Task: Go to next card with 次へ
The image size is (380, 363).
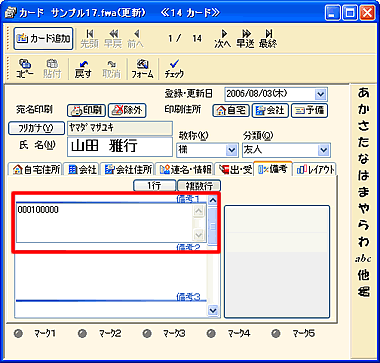Action: point(223,39)
